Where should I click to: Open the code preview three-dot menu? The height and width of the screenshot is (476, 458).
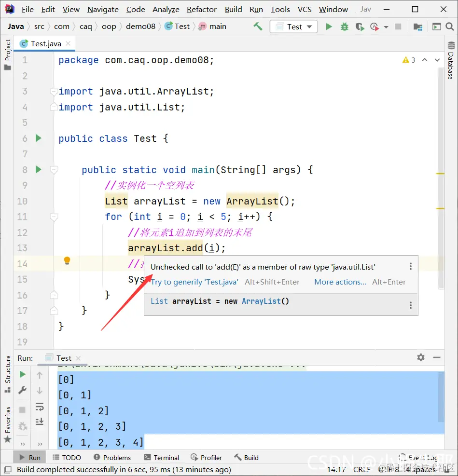point(411,305)
